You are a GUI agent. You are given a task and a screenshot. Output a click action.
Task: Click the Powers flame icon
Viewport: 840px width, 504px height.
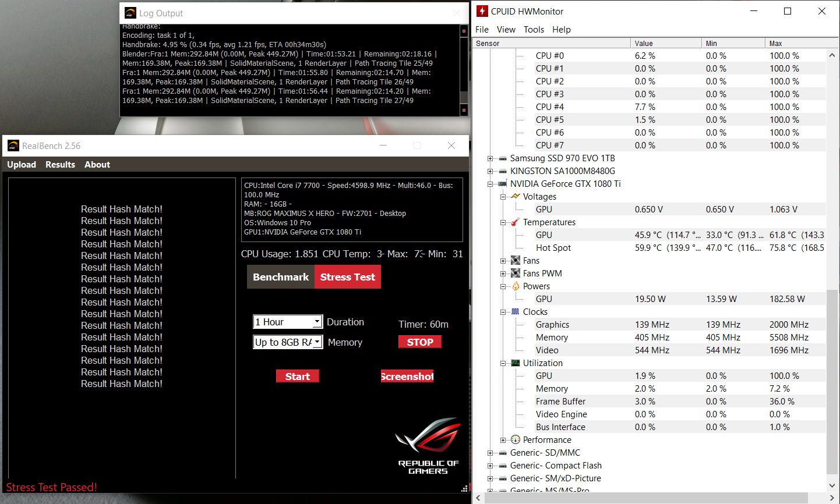pyautogui.click(x=515, y=286)
